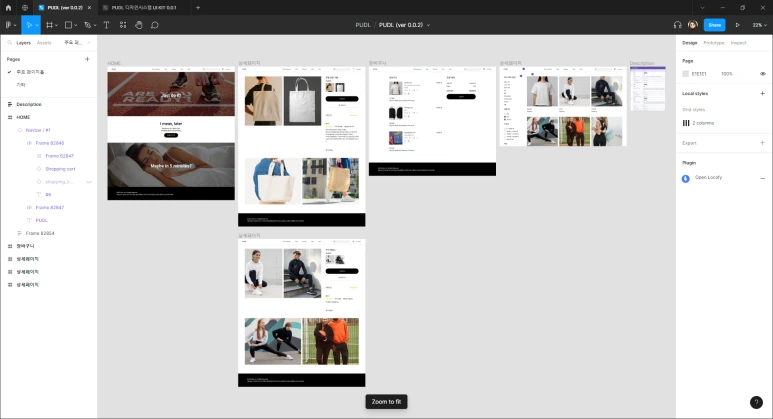
Task: Close the PUDL (ver 0.0.2) tab
Action: tap(89, 8)
